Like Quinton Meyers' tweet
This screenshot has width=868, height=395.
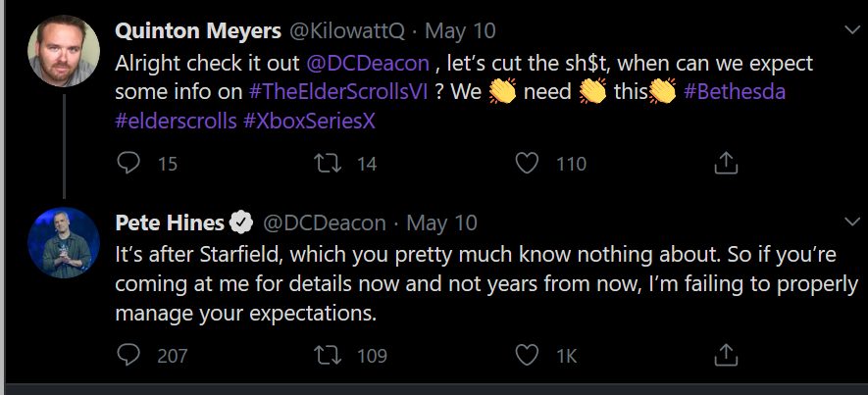point(530,164)
